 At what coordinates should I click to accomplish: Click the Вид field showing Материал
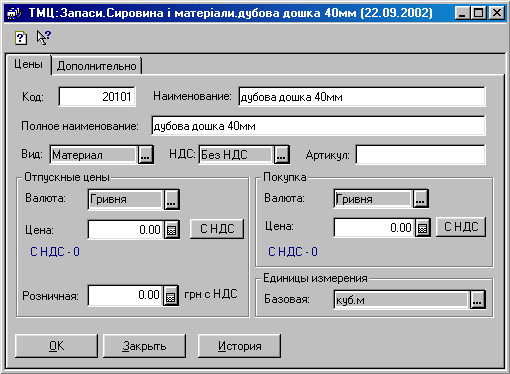point(94,155)
